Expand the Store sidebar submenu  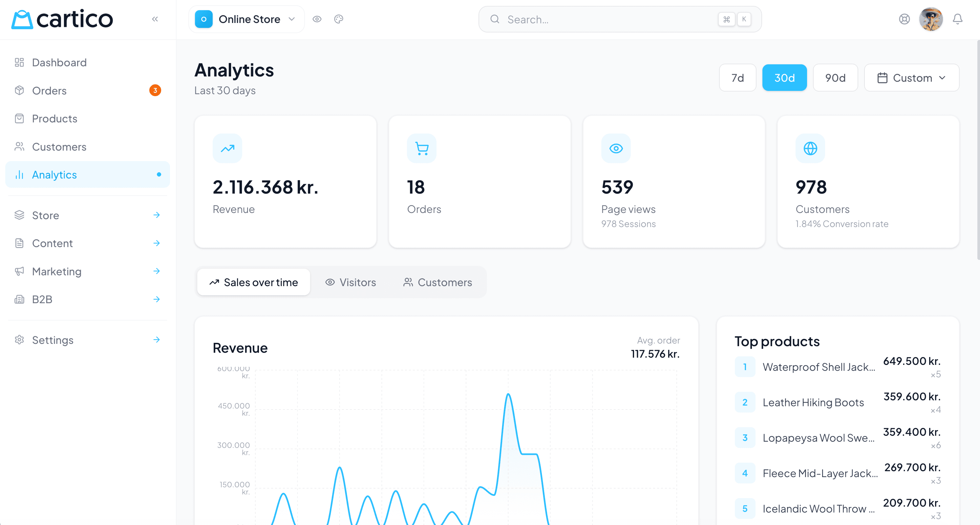45,215
